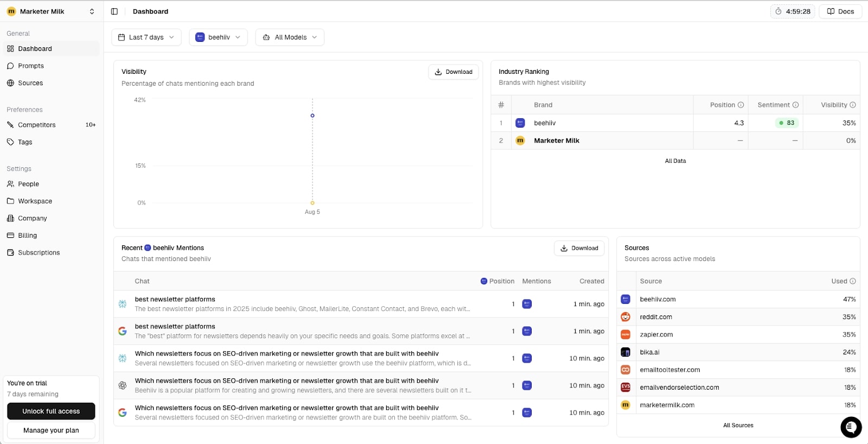This screenshot has width=868, height=444.
Task: Click the Docs button
Action: 840,11
